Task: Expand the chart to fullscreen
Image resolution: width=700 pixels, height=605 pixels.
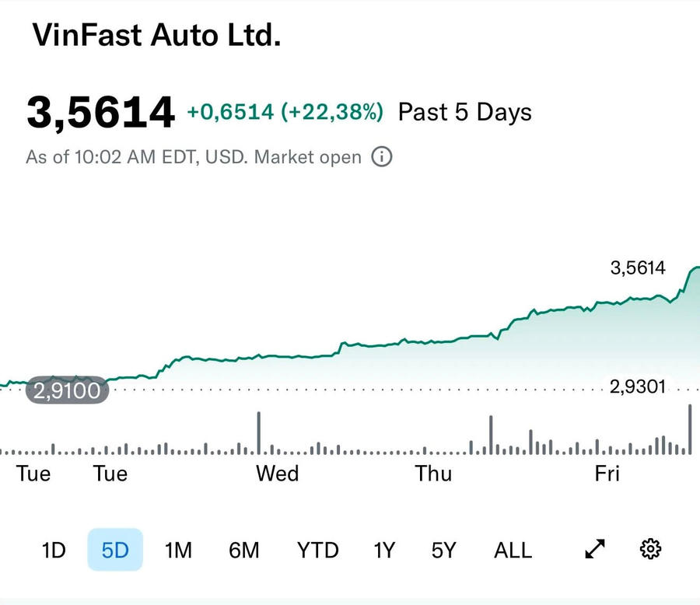Action: pos(595,550)
